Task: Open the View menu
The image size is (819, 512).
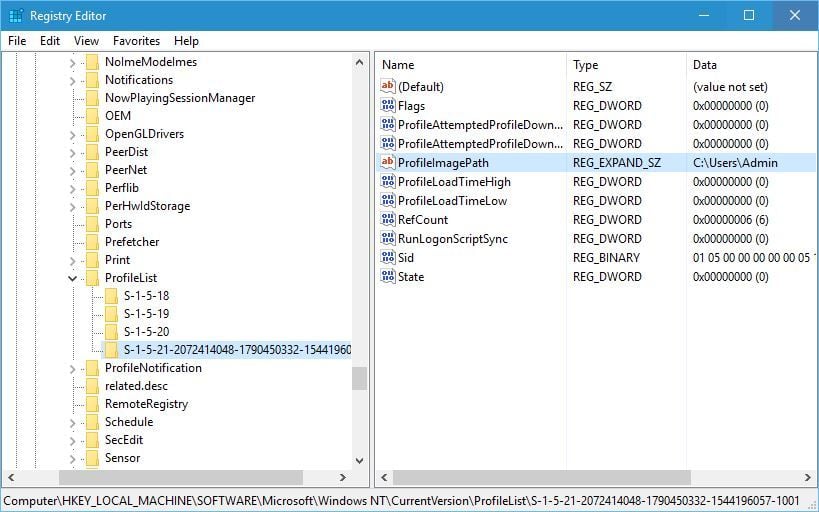Action: (86, 41)
